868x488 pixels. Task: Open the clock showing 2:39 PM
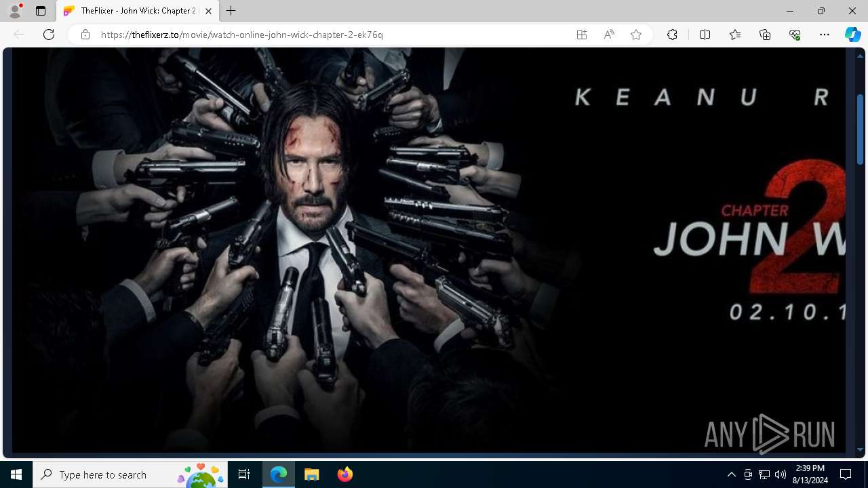810,474
